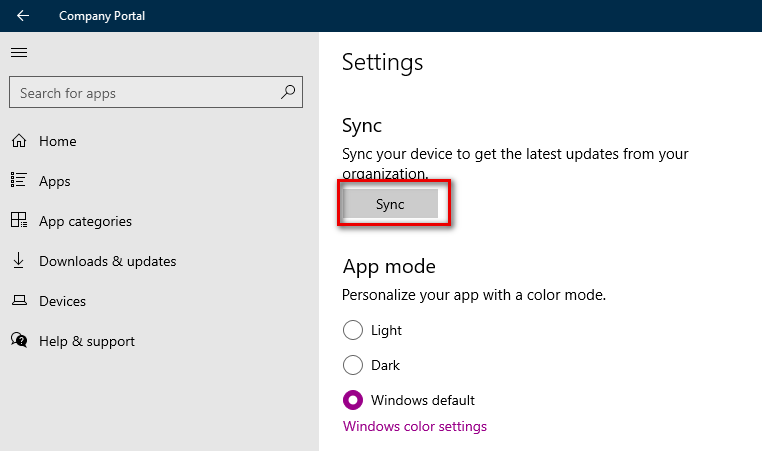Click the back arrow in title bar

coord(23,16)
